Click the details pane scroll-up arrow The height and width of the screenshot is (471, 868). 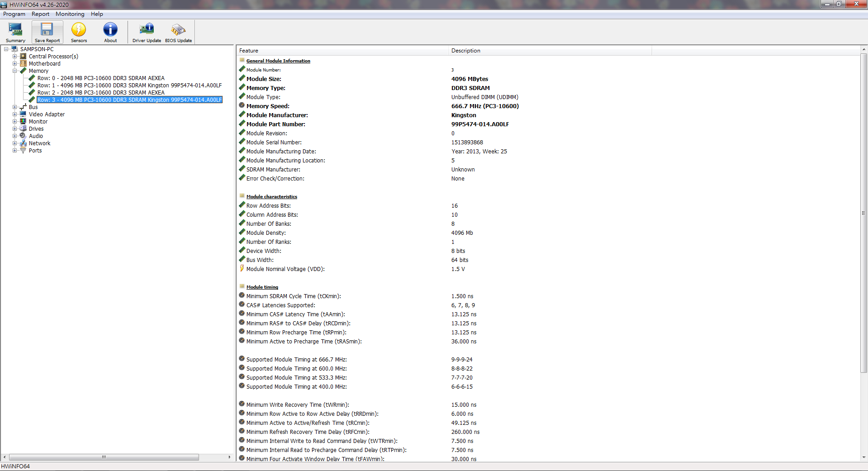[863, 49]
